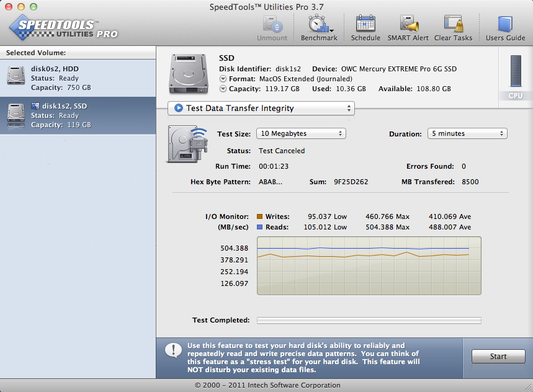Click the Finder badge beside disk1s2
The height and width of the screenshot is (392, 533).
click(35, 105)
